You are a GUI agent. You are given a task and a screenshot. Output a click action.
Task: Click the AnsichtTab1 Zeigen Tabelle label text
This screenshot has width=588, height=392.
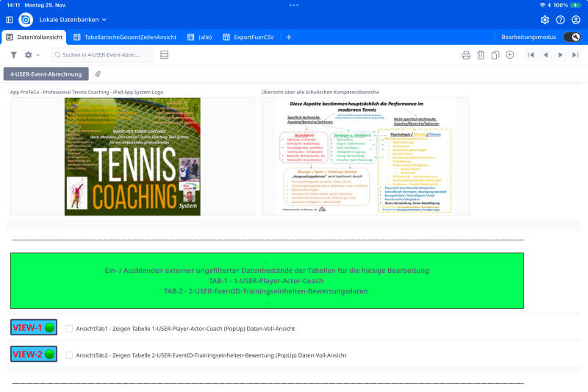(185, 329)
